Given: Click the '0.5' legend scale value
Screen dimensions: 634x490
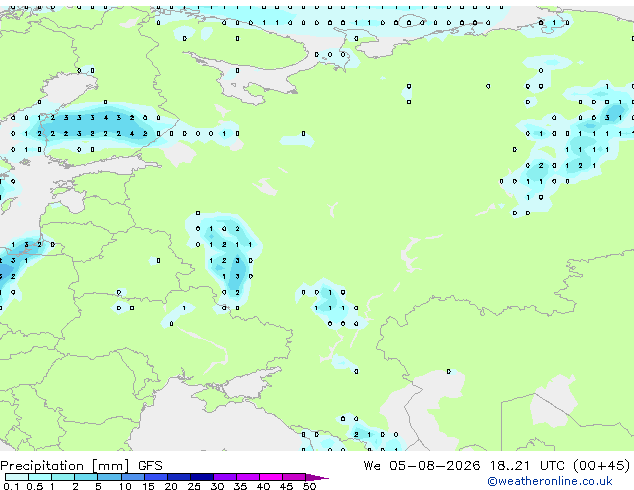Looking at the screenshot, I should [x=35, y=486].
